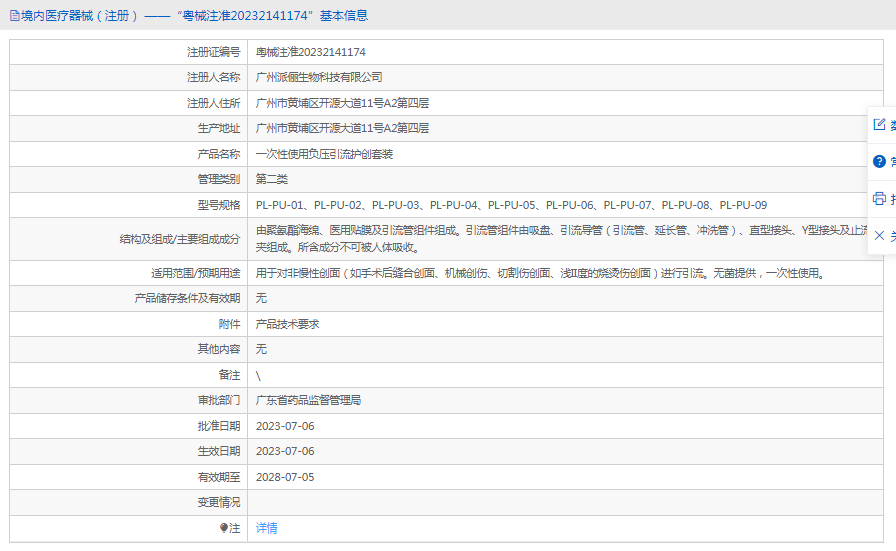Click registrant name 广州派俪生物科技有限公司

pos(319,77)
